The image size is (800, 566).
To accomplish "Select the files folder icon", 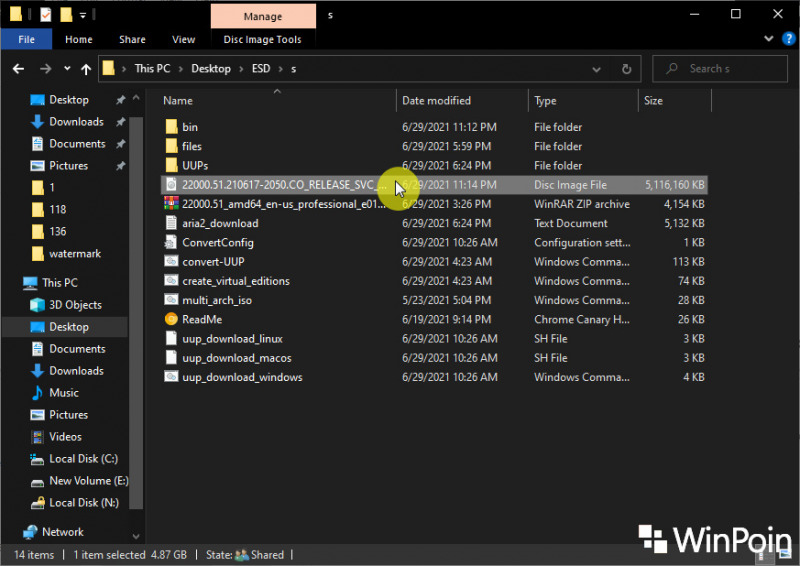I will 171,146.
